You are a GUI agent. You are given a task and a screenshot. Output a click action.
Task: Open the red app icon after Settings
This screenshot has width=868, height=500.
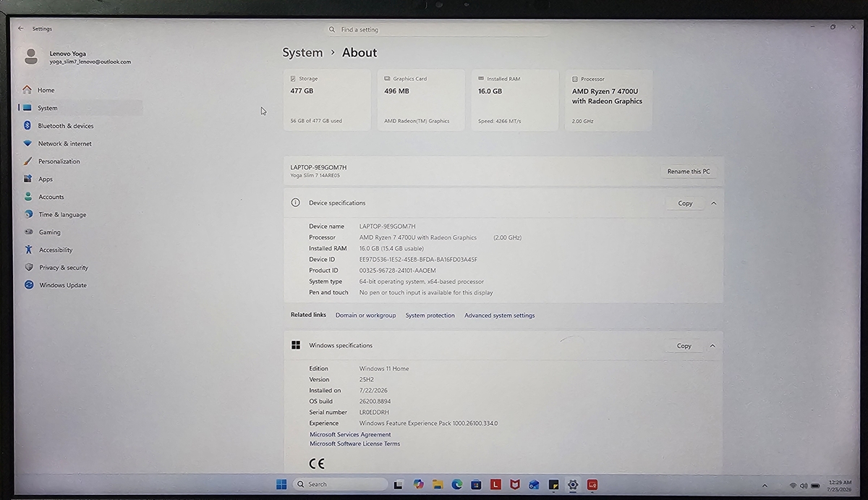tap(592, 484)
